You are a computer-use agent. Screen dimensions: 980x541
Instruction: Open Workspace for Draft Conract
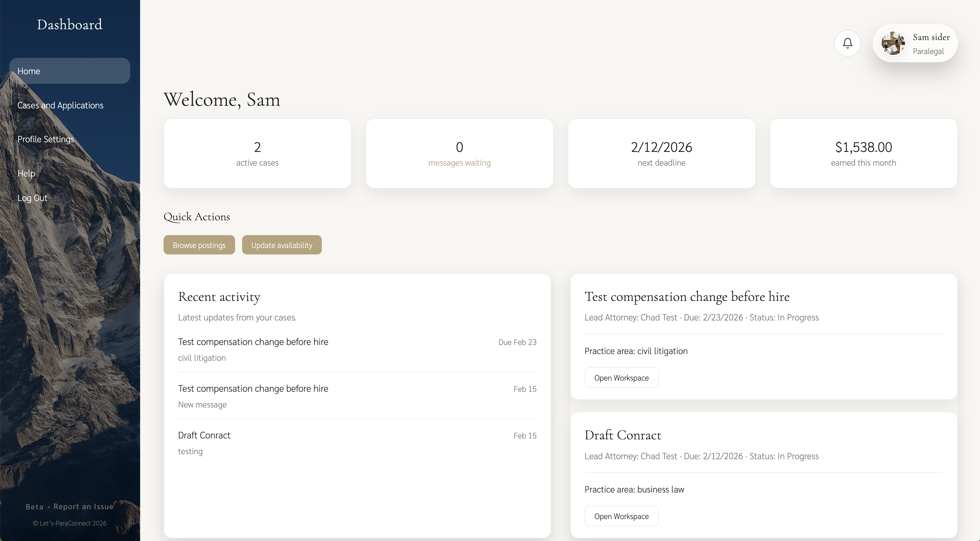621,516
